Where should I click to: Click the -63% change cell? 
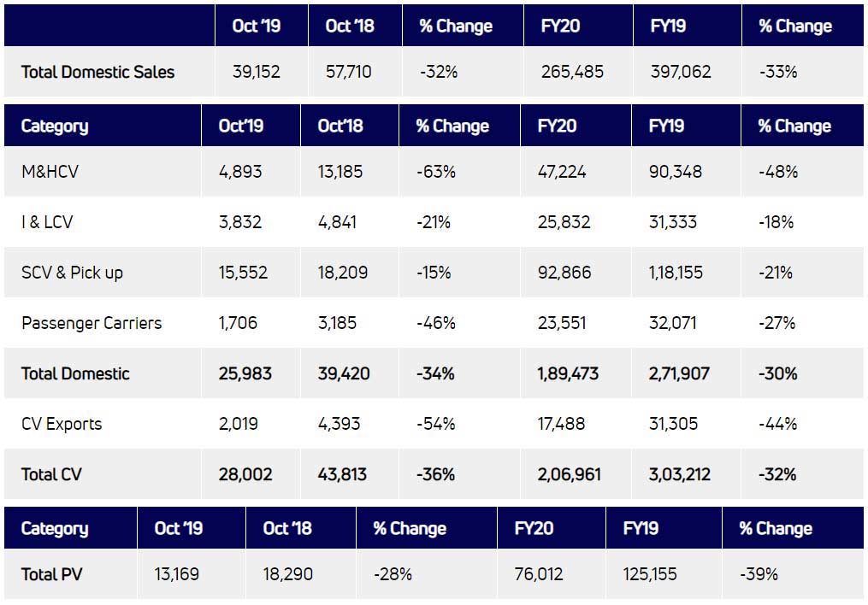[435, 172]
